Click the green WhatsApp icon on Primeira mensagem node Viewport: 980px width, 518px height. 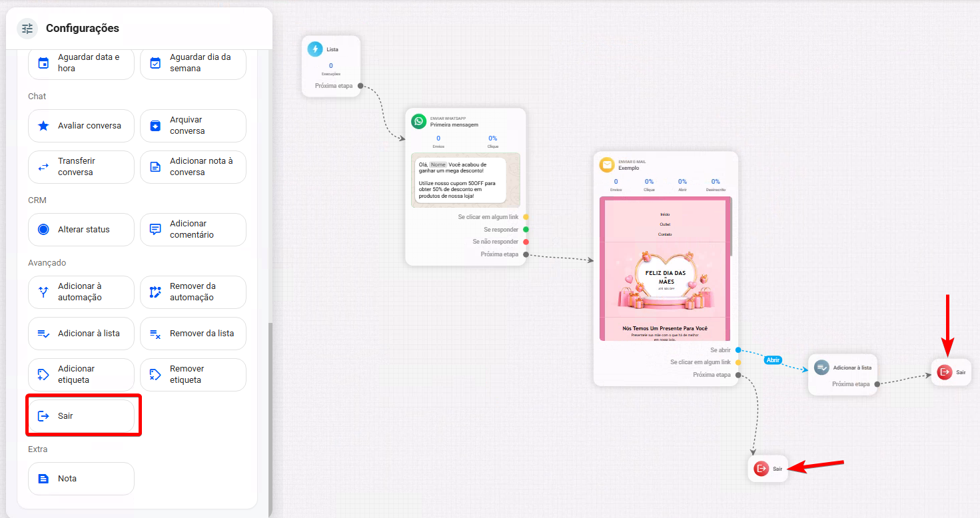[418, 121]
